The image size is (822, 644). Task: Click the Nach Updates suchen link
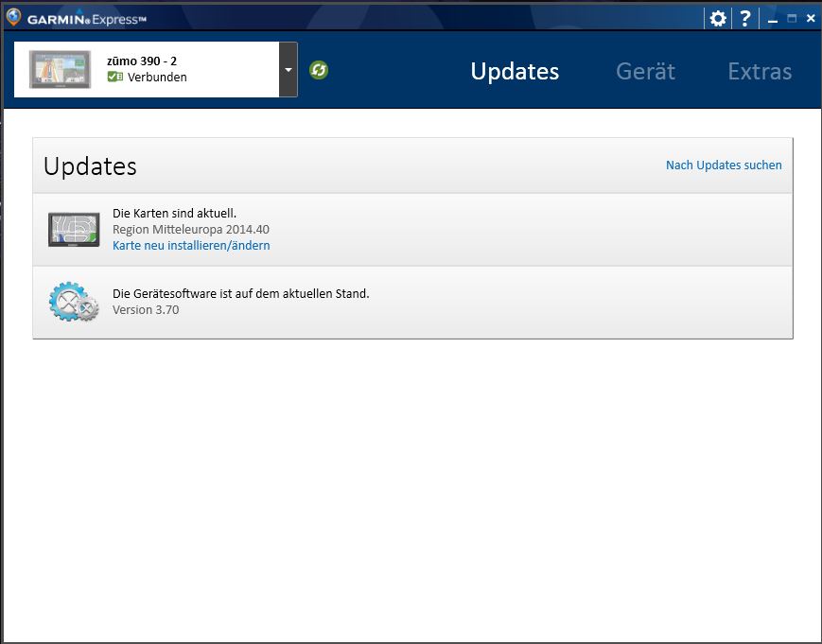click(x=724, y=165)
